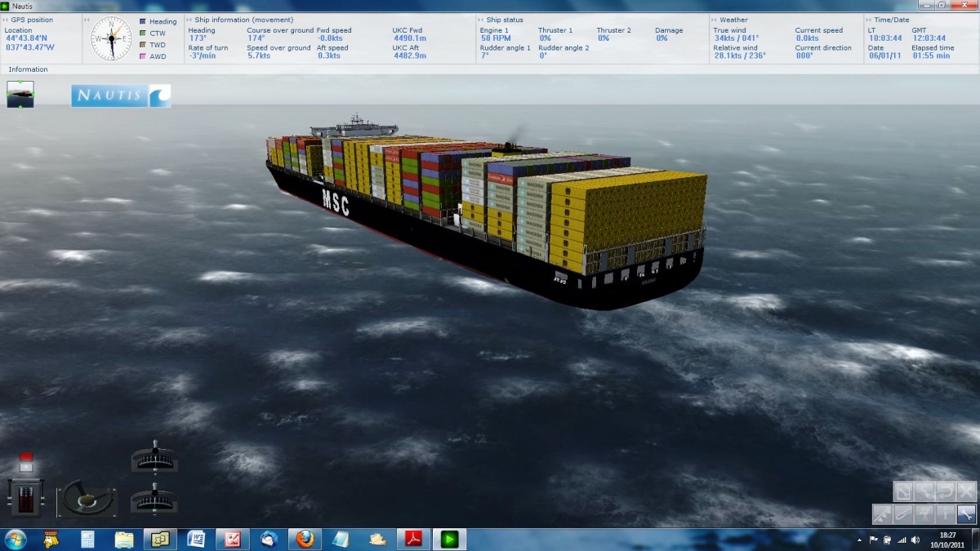Click the mooring rope icon
The height and width of the screenshot is (551, 980).
(x=904, y=513)
